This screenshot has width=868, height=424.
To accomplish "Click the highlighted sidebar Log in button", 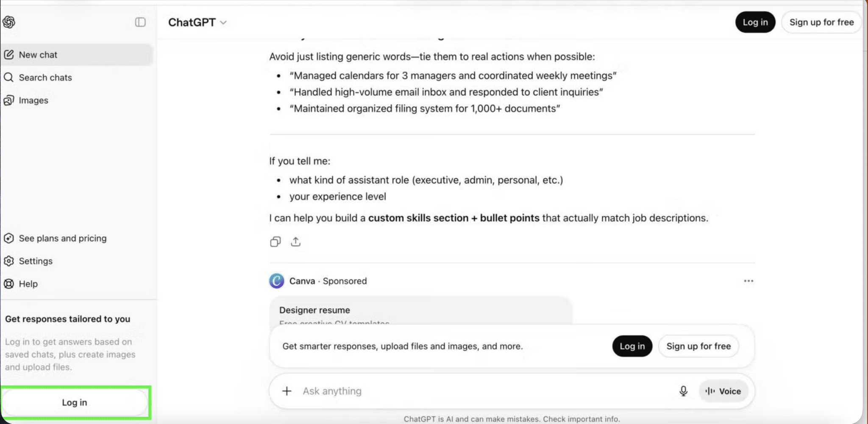I will point(75,402).
